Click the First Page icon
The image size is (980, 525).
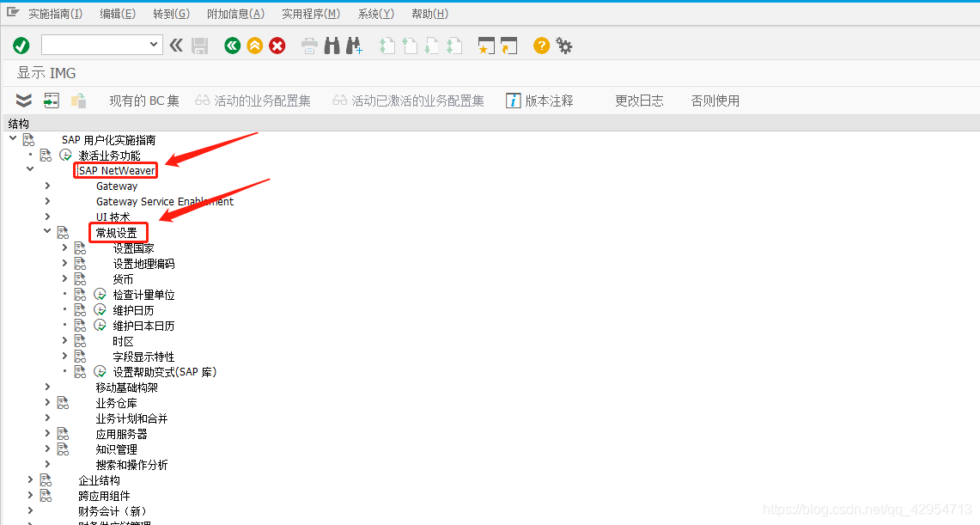[x=387, y=46]
